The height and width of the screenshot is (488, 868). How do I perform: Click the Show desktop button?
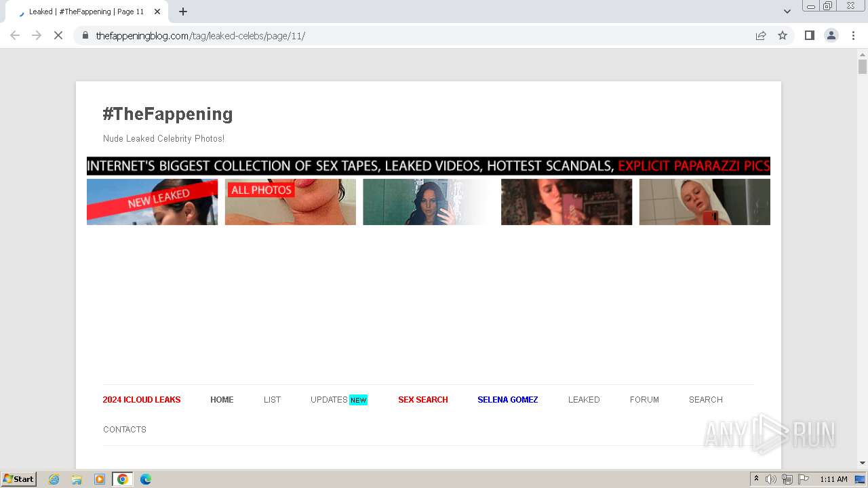[861, 479]
